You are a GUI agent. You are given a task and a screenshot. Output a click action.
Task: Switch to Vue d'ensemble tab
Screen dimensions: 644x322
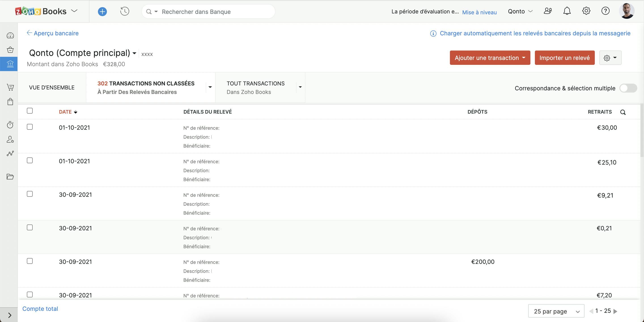(x=52, y=87)
